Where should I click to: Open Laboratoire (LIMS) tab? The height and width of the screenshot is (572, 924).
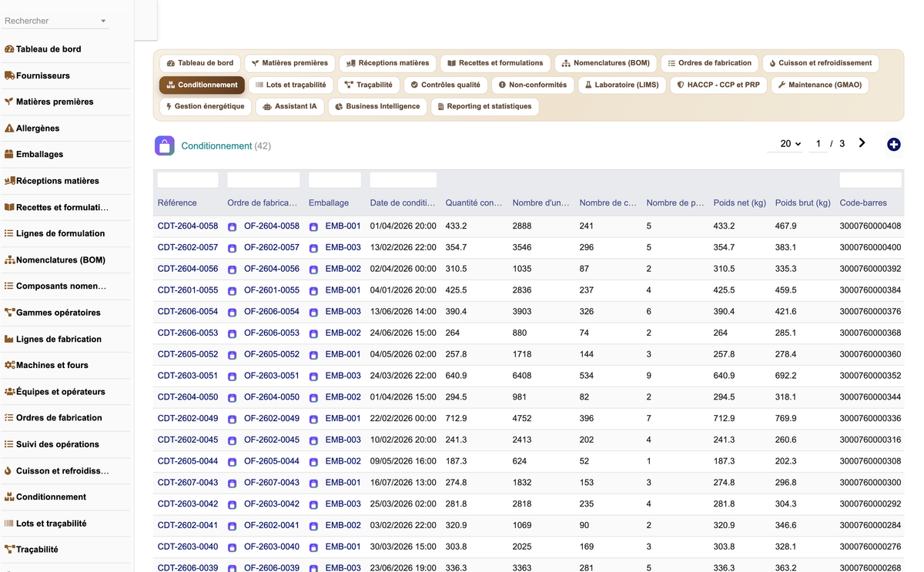coord(621,85)
